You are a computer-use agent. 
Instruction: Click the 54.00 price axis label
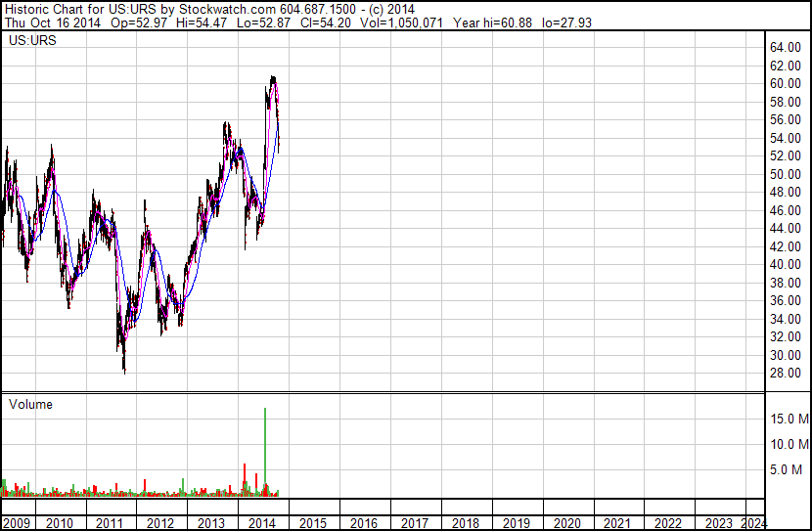tap(786, 138)
